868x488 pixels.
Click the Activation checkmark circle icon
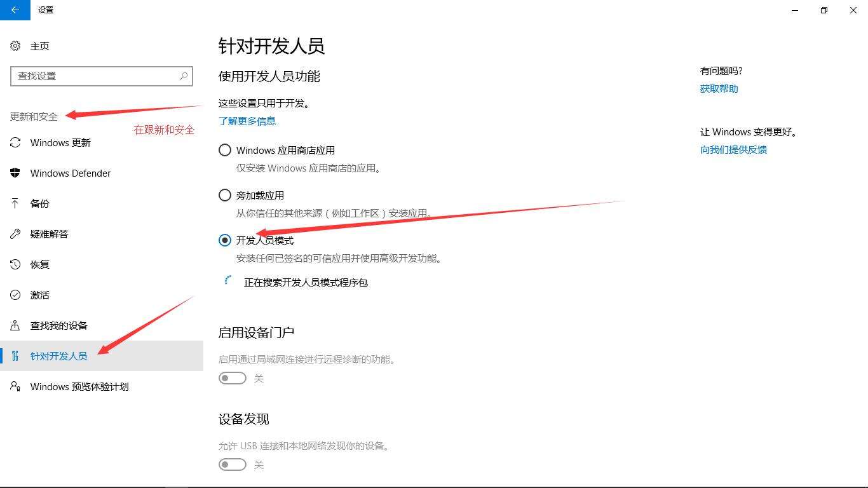tap(15, 295)
